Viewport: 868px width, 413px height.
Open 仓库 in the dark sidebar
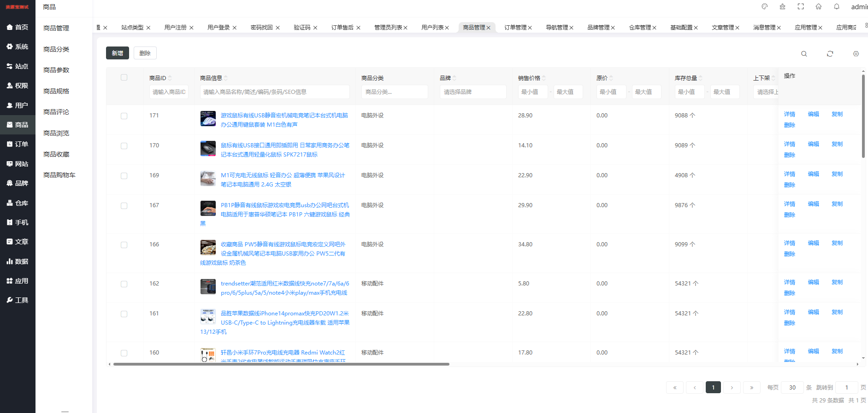[x=18, y=203]
